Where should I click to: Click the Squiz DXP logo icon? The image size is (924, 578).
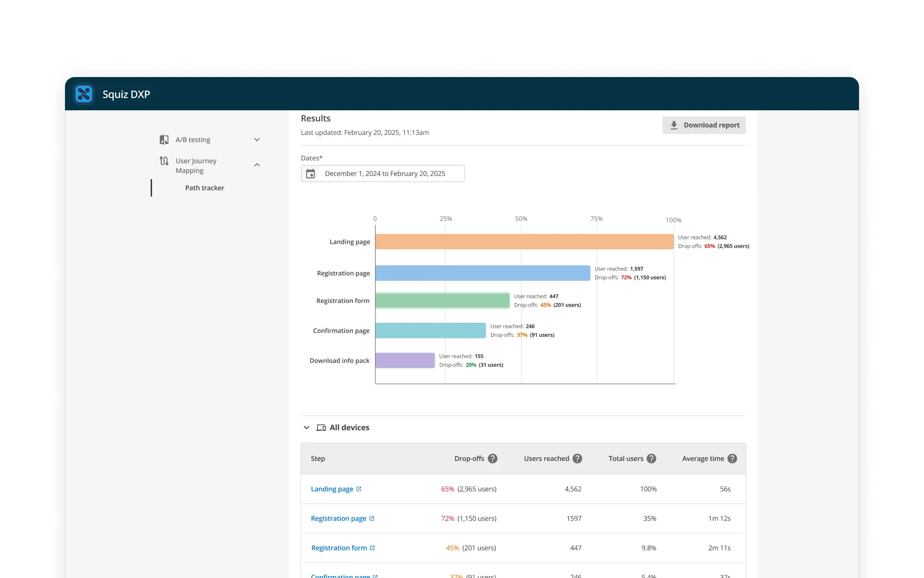(x=84, y=94)
